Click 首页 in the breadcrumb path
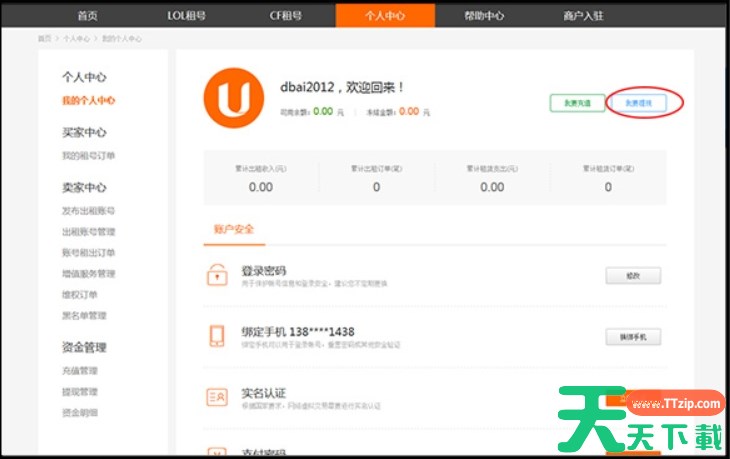Image resolution: width=730 pixels, height=459 pixels. (44, 38)
